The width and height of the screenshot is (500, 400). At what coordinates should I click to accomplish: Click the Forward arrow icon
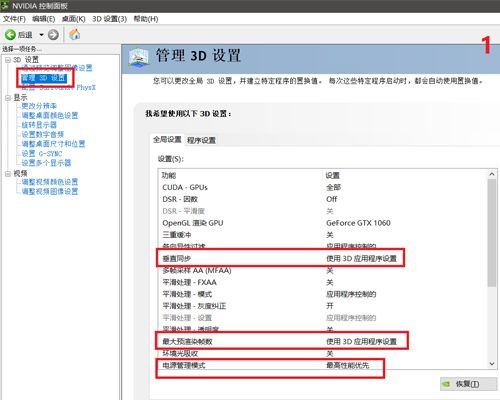coord(53,35)
